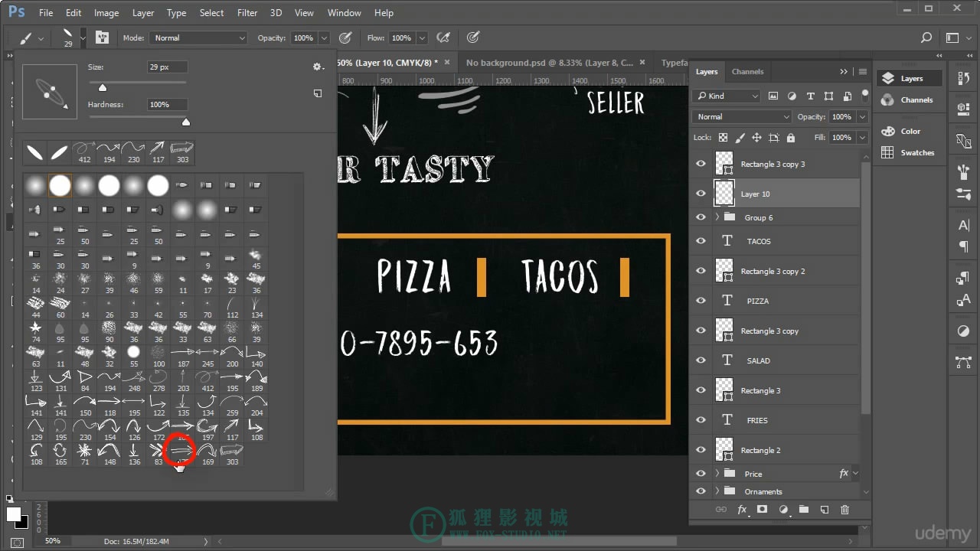This screenshot has width=980, height=551.
Task: Open brush preset picker gear menu
Action: [318, 67]
